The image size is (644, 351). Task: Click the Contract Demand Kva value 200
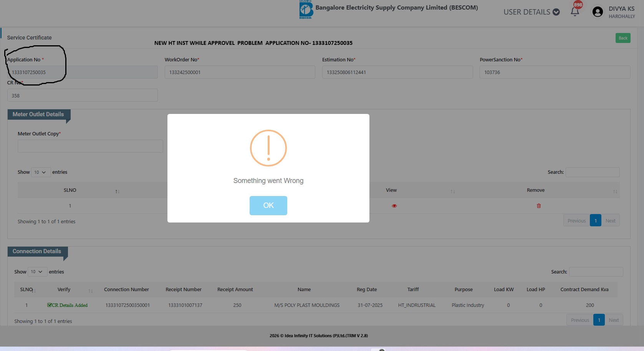590,305
